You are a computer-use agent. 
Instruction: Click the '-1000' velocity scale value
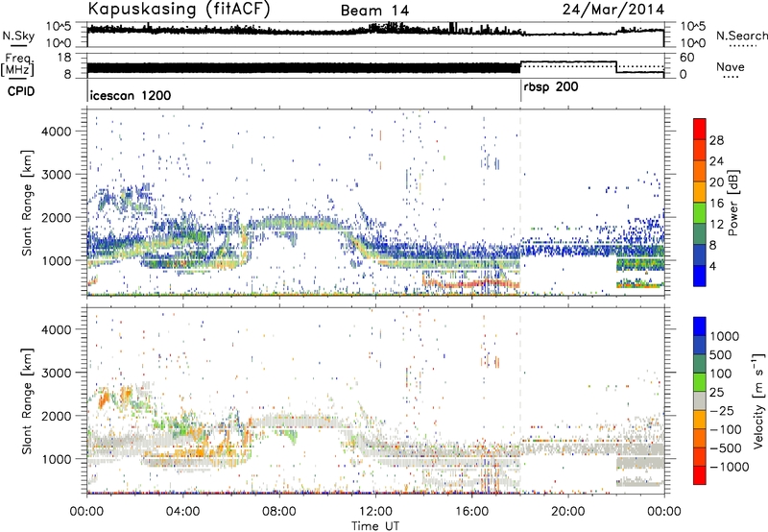pyautogui.click(x=730, y=467)
